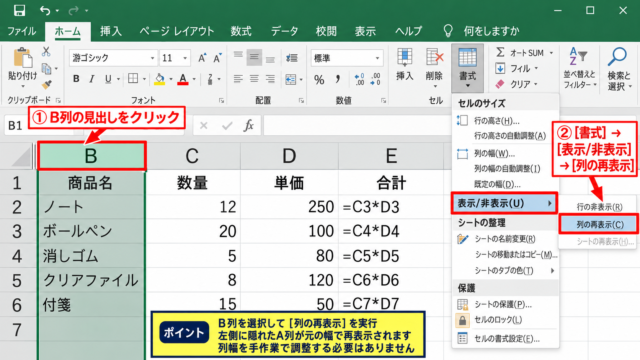Viewport: 640px width, 360px height.
Task: Toggle align left
Action: [238, 79]
